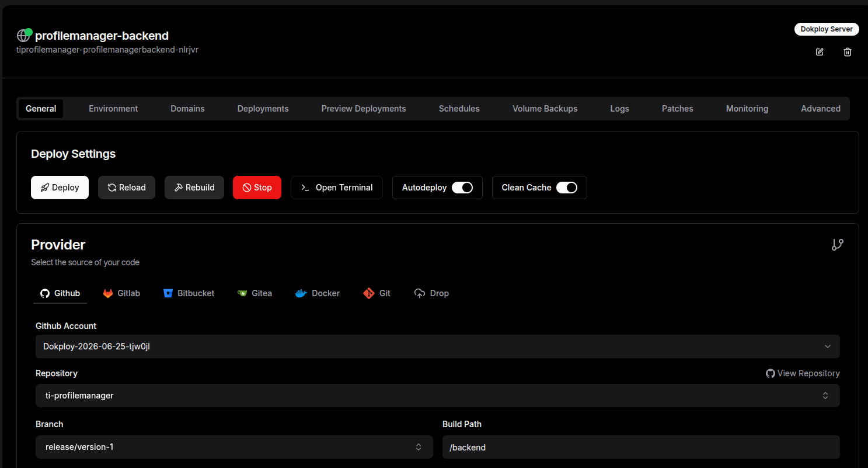Click the trash delete icon in header

[x=848, y=52]
